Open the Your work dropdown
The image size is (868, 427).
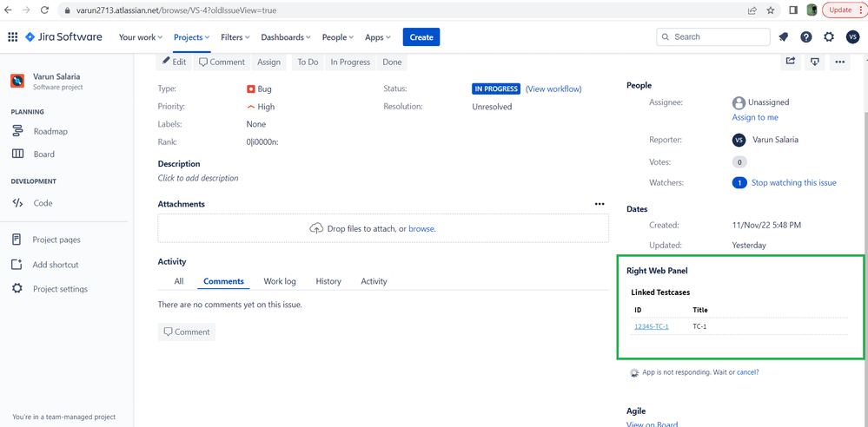141,37
